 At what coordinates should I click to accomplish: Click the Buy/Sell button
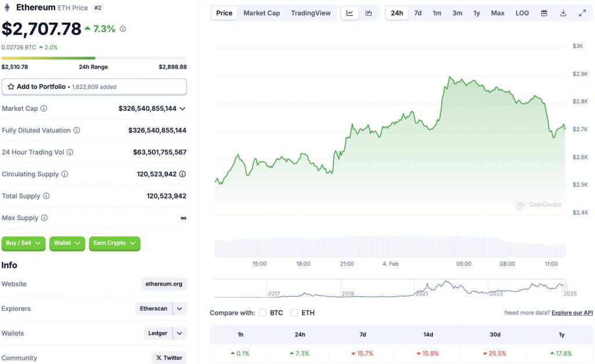click(x=23, y=244)
